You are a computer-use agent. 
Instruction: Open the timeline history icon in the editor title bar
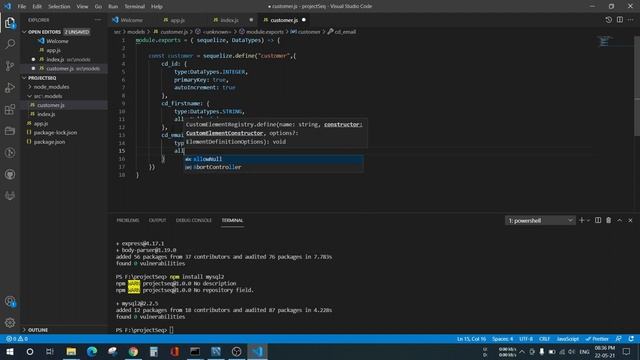(x=609, y=20)
